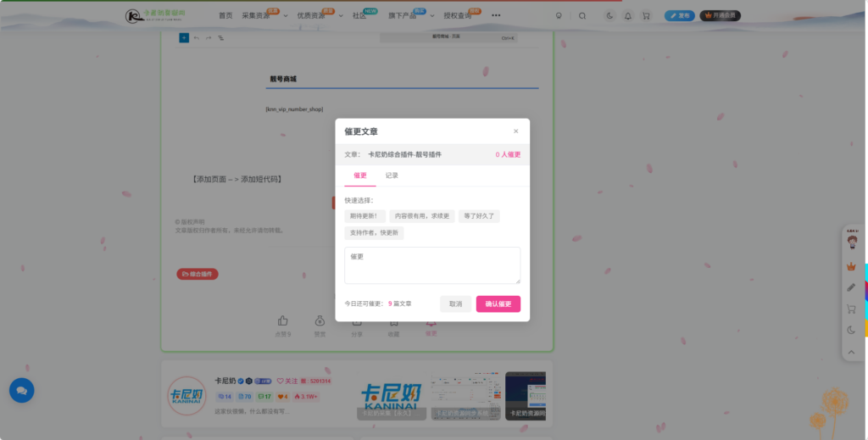Click the blue verified badge by 卡尼奶

point(241,382)
